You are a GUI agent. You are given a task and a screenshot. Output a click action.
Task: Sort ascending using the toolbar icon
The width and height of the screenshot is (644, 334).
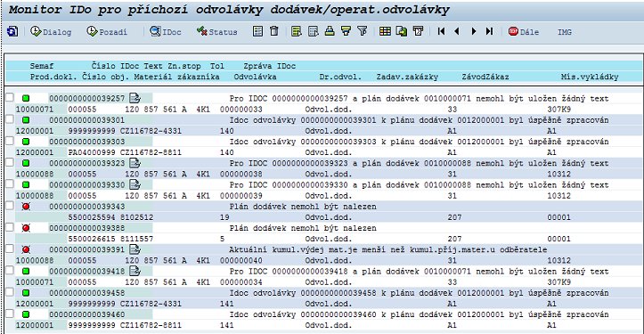(330, 31)
